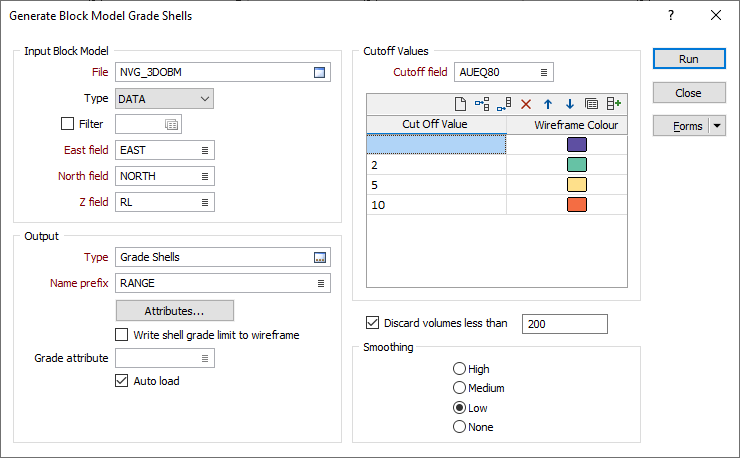
Task: Click the help question mark icon
Action: [671, 16]
